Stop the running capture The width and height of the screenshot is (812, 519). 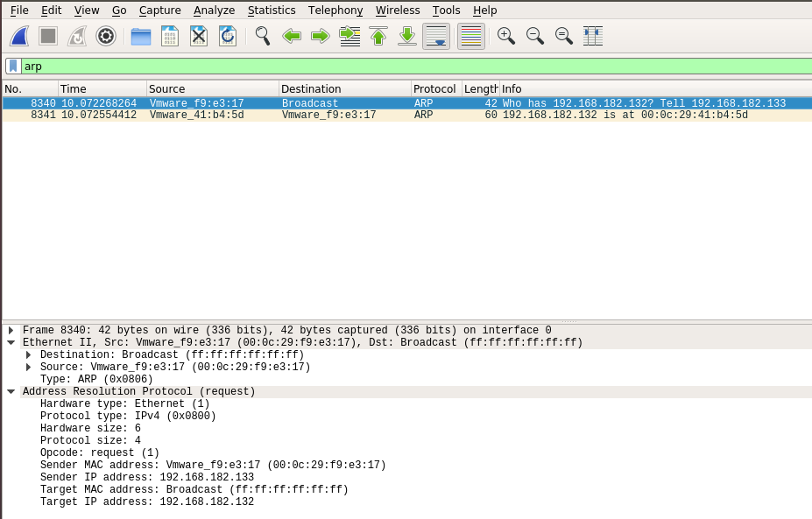tap(46, 36)
